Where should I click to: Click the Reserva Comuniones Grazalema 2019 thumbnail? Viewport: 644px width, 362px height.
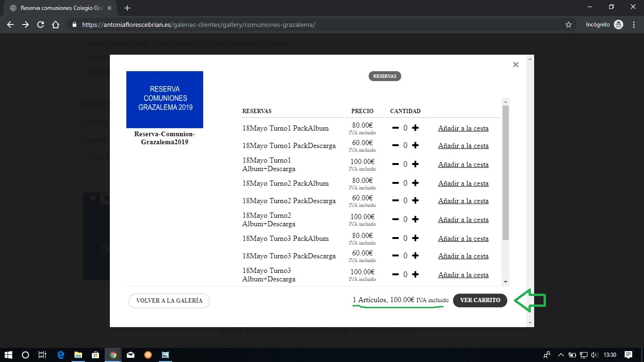[x=165, y=99]
